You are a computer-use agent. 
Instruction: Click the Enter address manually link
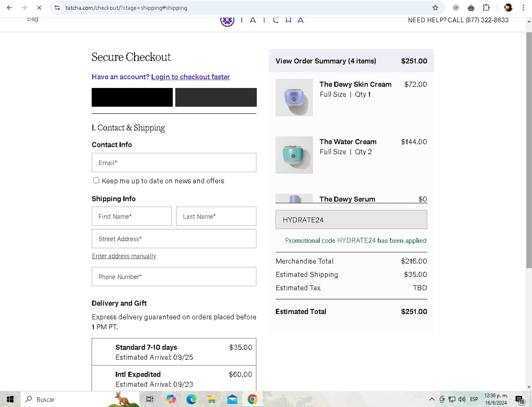tap(124, 256)
